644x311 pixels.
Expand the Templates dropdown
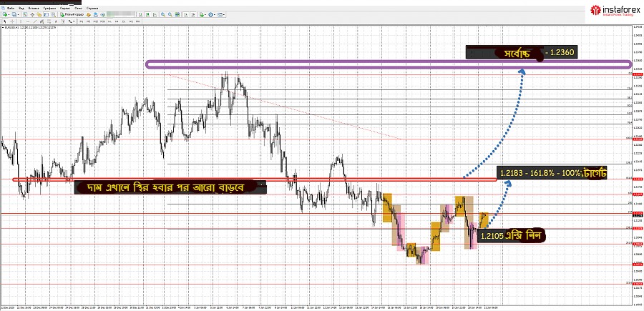[x=224, y=15]
